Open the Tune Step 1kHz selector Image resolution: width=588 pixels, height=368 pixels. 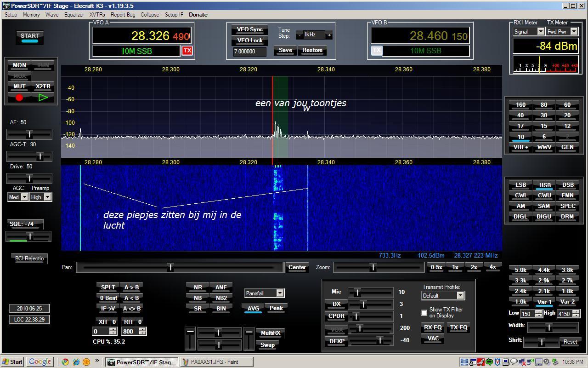click(314, 35)
